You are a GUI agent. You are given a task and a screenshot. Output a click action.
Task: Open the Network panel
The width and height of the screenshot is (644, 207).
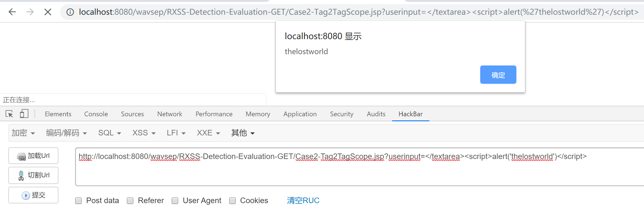170,114
